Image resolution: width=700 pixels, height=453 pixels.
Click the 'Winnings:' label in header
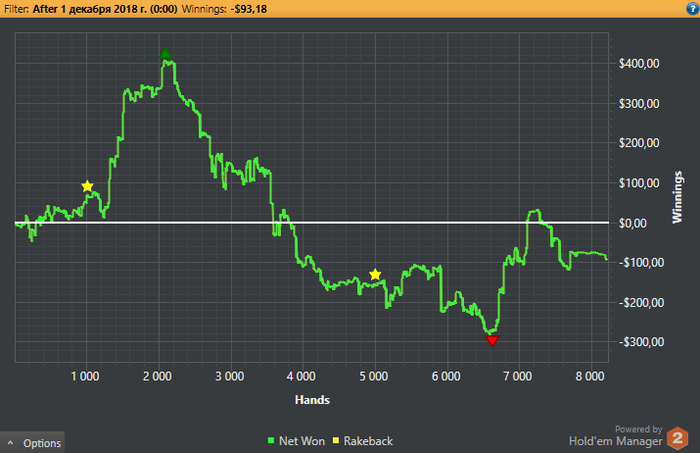pyautogui.click(x=204, y=9)
